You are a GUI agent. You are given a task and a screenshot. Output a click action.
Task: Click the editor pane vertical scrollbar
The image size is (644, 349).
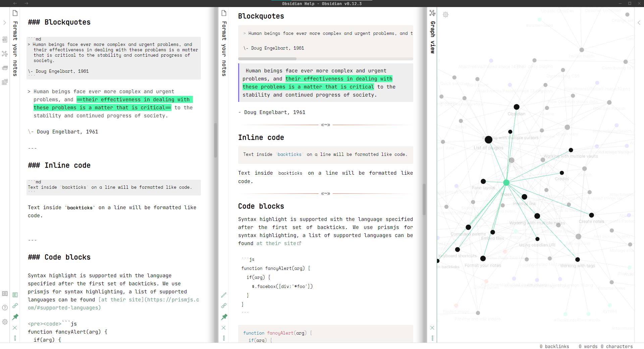[x=216, y=140]
